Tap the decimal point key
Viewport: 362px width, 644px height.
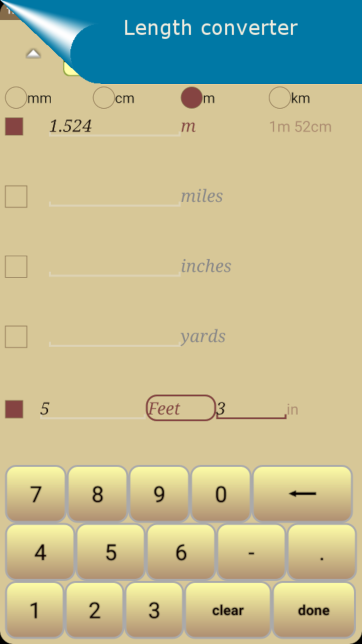pos(322,552)
